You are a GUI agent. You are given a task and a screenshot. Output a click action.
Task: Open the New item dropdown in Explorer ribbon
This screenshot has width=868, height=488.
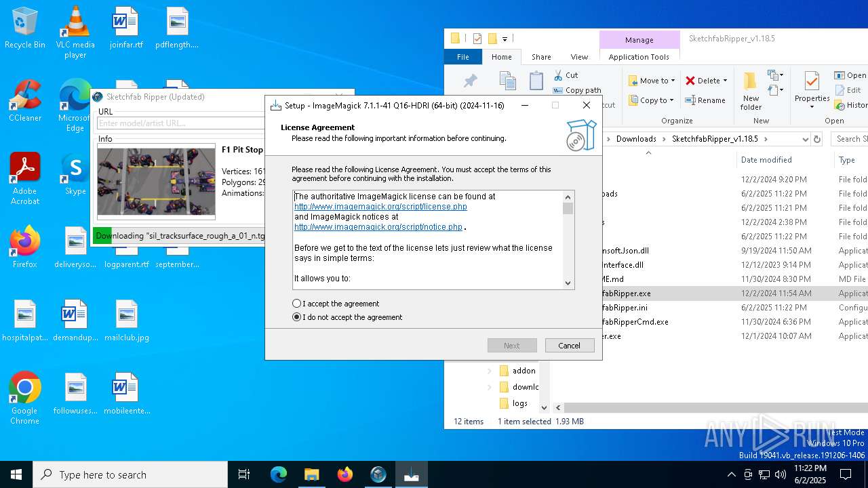pos(776,75)
